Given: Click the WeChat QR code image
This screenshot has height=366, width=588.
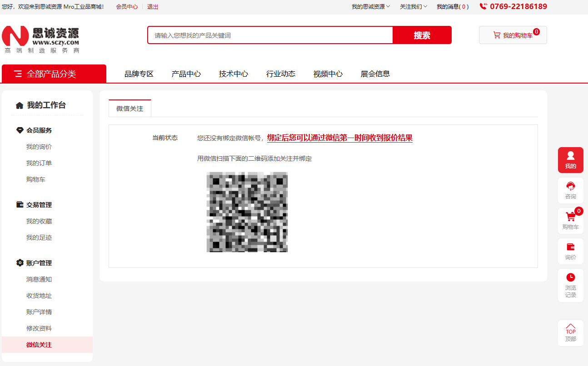Looking at the screenshot, I should [x=247, y=212].
